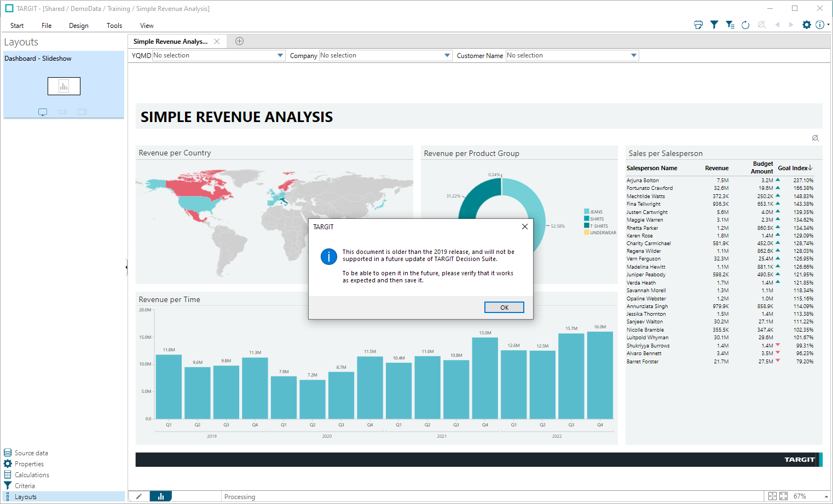
Task: Open the Design menu
Action: (x=79, y=26)
